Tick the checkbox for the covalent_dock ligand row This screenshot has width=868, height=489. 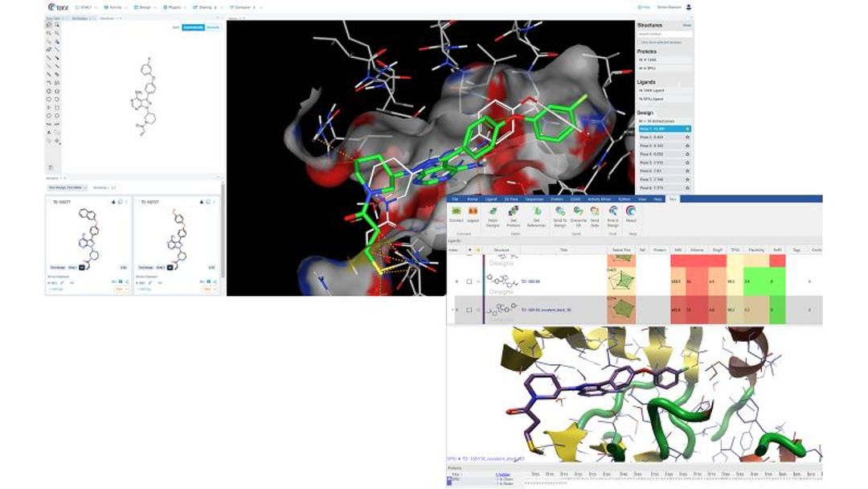click(469, 310)
